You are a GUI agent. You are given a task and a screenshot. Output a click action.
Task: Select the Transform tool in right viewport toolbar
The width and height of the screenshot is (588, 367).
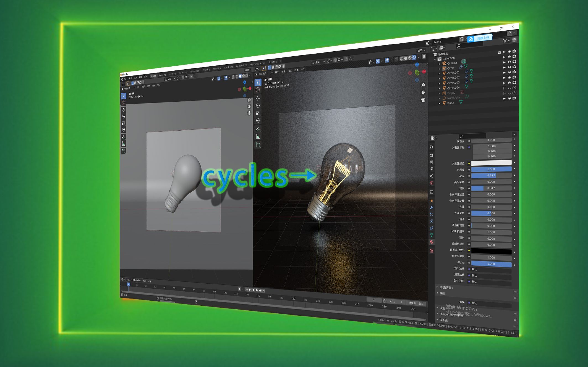(x=258, y=120)
